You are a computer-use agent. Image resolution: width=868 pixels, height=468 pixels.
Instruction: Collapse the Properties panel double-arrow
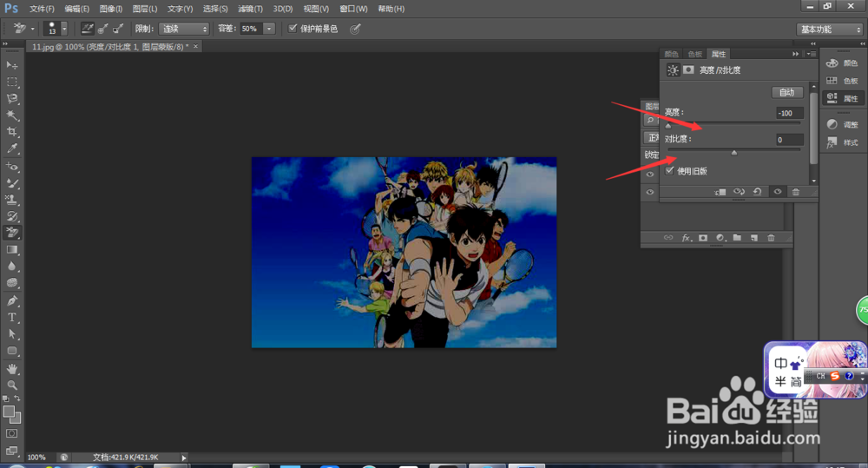pos(795,54)
